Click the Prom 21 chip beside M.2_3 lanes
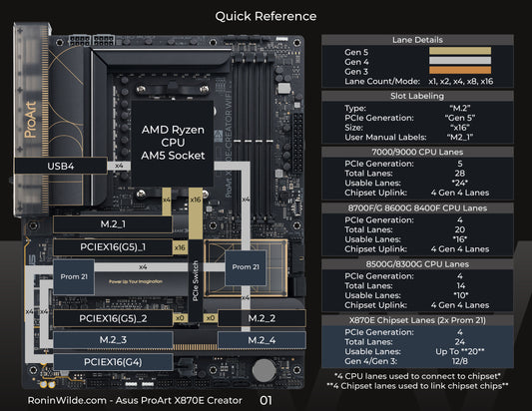Image resolution: width=532 pixels, height=411 pixels. tap(74, 276)
